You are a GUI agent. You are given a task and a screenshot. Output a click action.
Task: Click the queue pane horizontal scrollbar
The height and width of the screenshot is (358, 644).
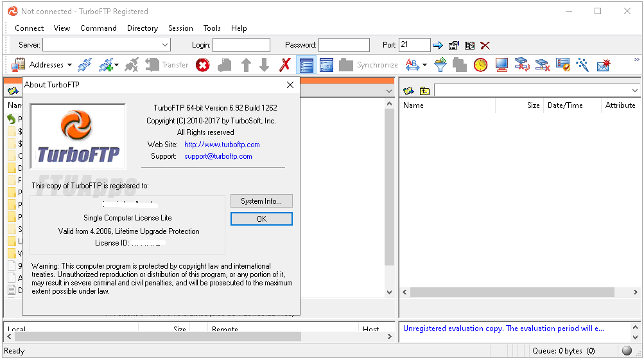point(158,337)
